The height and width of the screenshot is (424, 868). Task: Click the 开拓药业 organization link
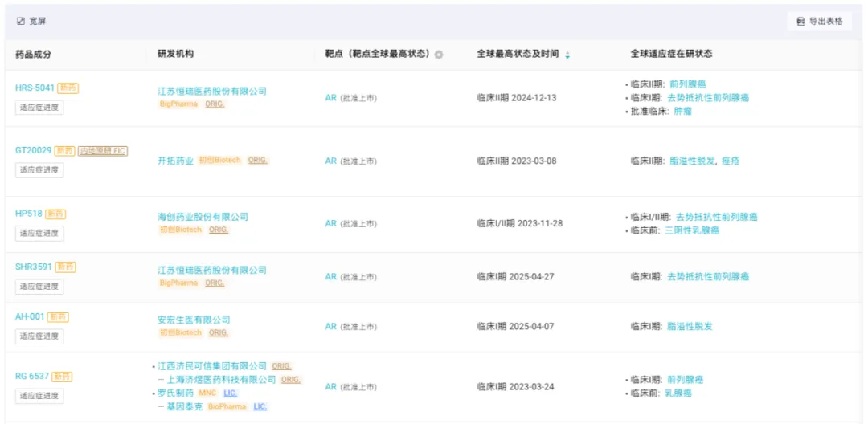pos(175,161)
